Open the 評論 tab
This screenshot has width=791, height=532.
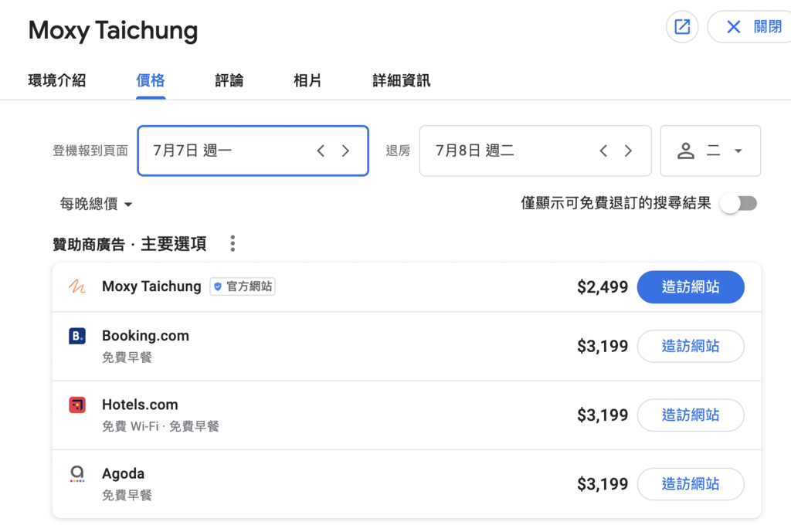point(229,80)
